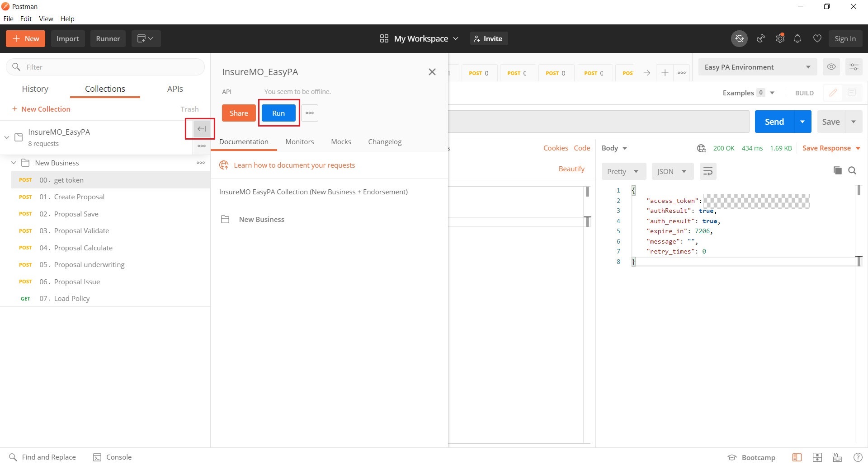Collapse the collection details pane arrow
Image resolution: width=868 pixels, height=465 pixels.
(x=202, y=129)
